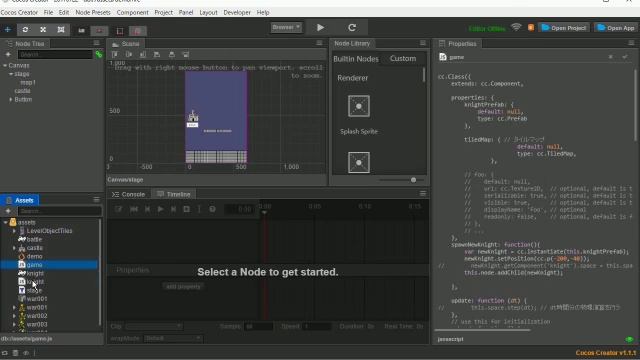The image size is (640, 360).
Task: Open the Node Library panel menu icon
Action: 423,43
